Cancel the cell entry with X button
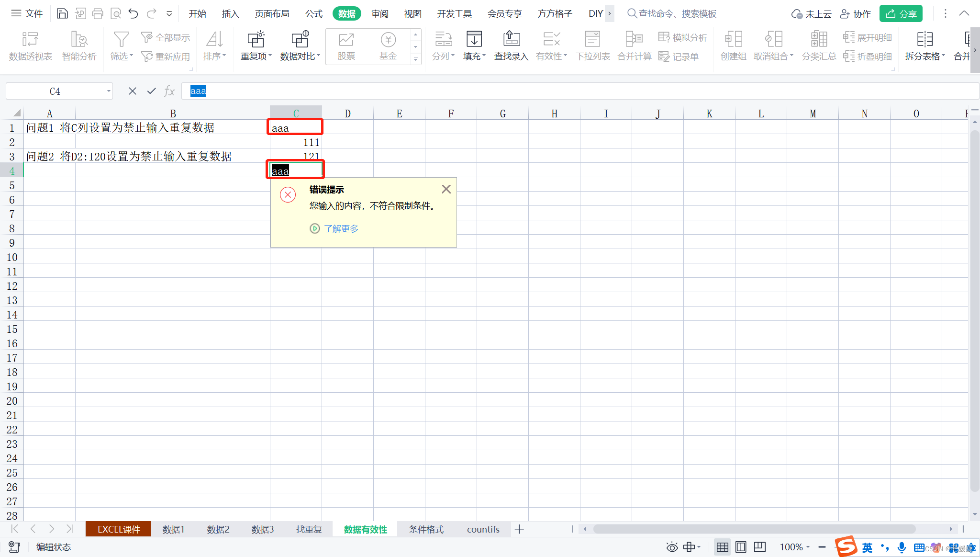This screenshot has height=557, width=980. 133,91
